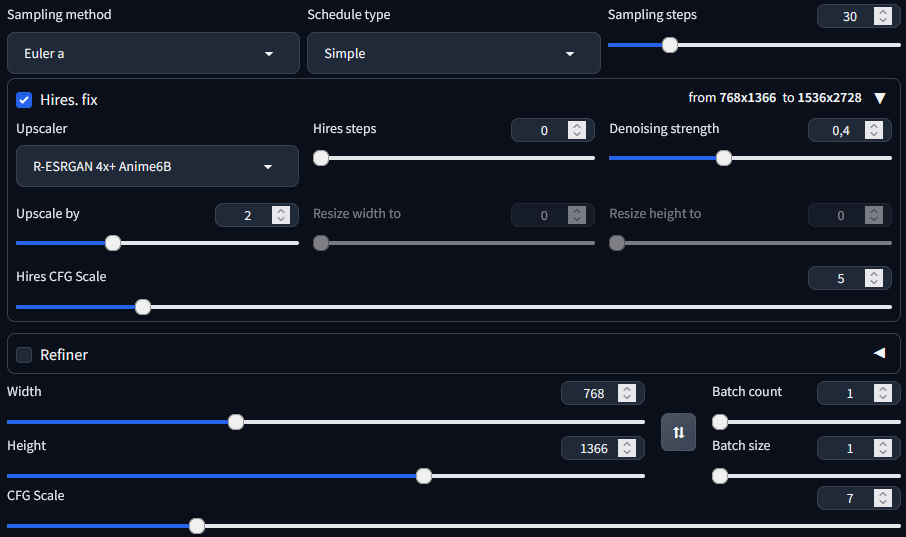
Task: Click the Batch size stepper arrows
Action: pos(883,448)
